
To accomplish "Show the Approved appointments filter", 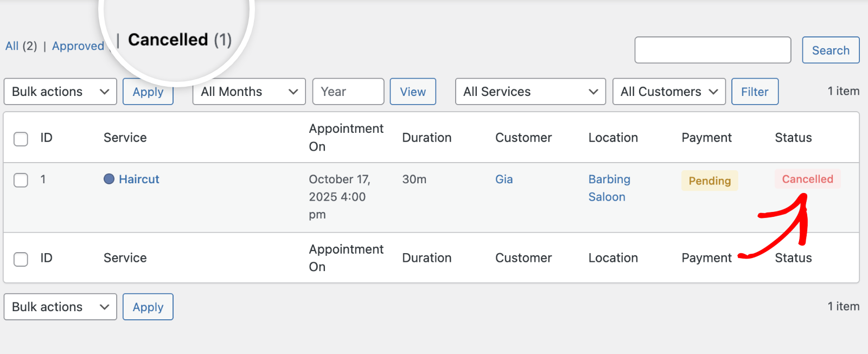I will point(78,46).
